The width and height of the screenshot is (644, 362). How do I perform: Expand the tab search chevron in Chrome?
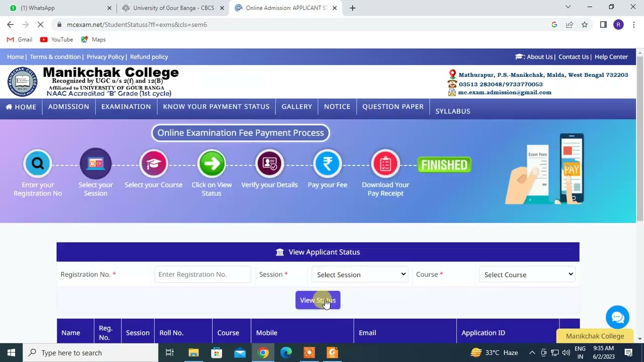(x=568, y=7)
